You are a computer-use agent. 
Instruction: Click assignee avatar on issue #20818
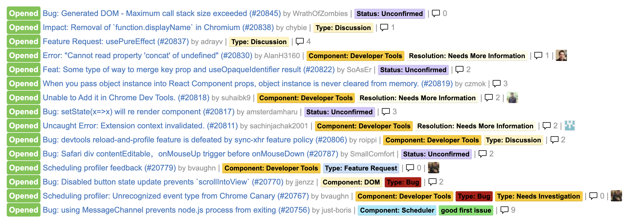512,97
